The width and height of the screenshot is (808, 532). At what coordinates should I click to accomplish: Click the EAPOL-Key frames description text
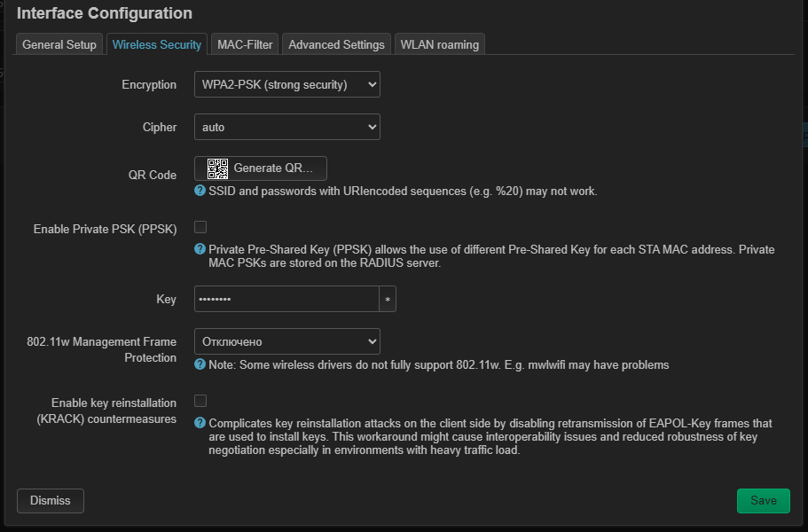(490, 437)
